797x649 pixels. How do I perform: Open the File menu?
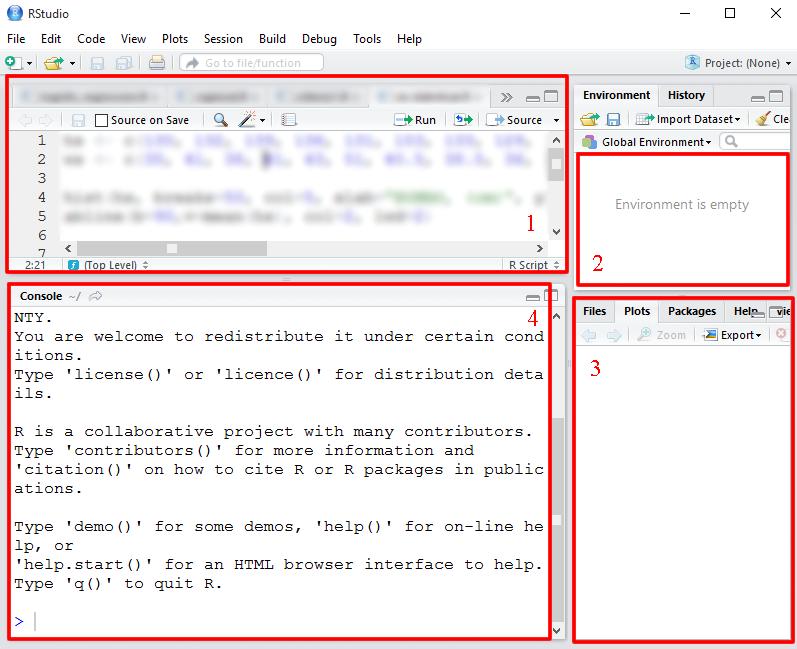pyautogui.click(x=16, y=39)
